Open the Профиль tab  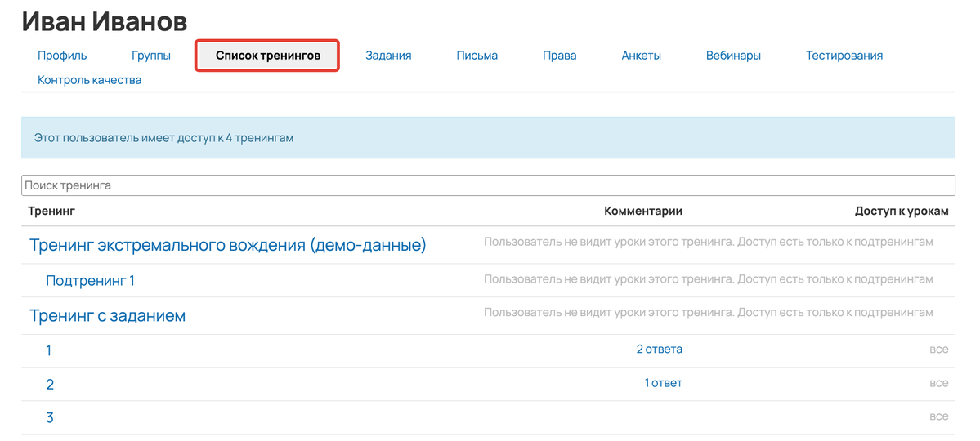coord(62,56)
